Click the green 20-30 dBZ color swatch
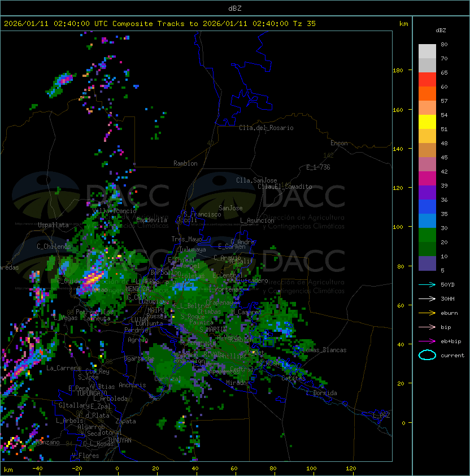 click(427, 235)
